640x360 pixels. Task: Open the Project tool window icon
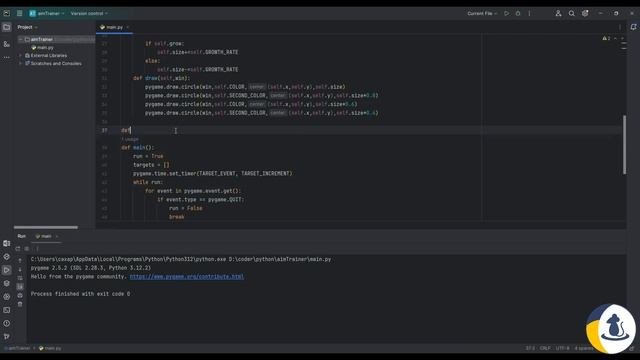click(7, 27)
